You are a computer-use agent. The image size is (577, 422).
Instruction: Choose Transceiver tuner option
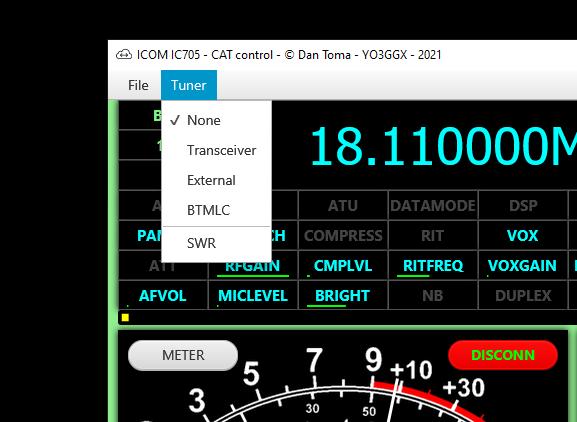pos(216,150)
